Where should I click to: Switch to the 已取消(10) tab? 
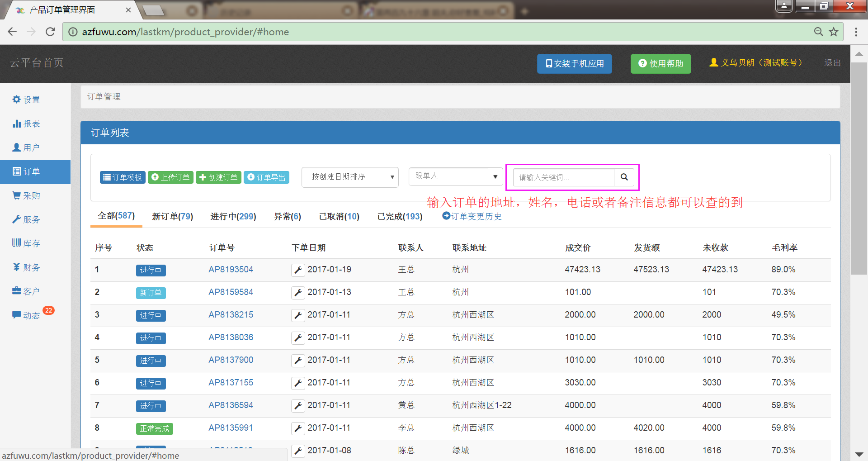click(x=339, y=217)
